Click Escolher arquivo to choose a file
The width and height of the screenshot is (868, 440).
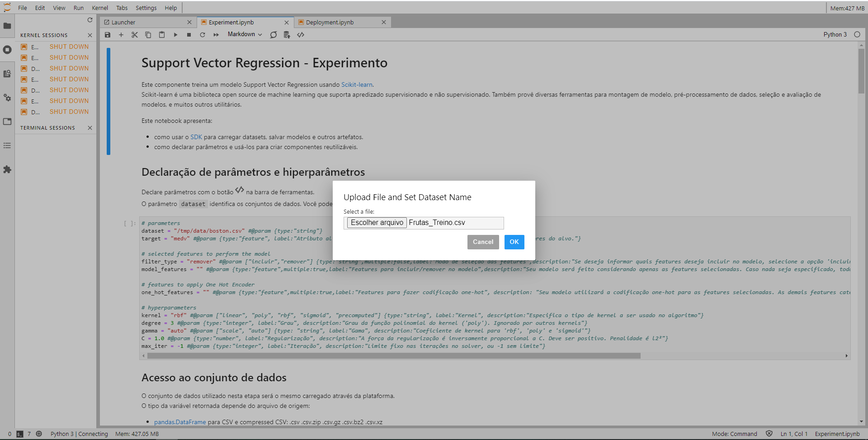click(377, 223)
